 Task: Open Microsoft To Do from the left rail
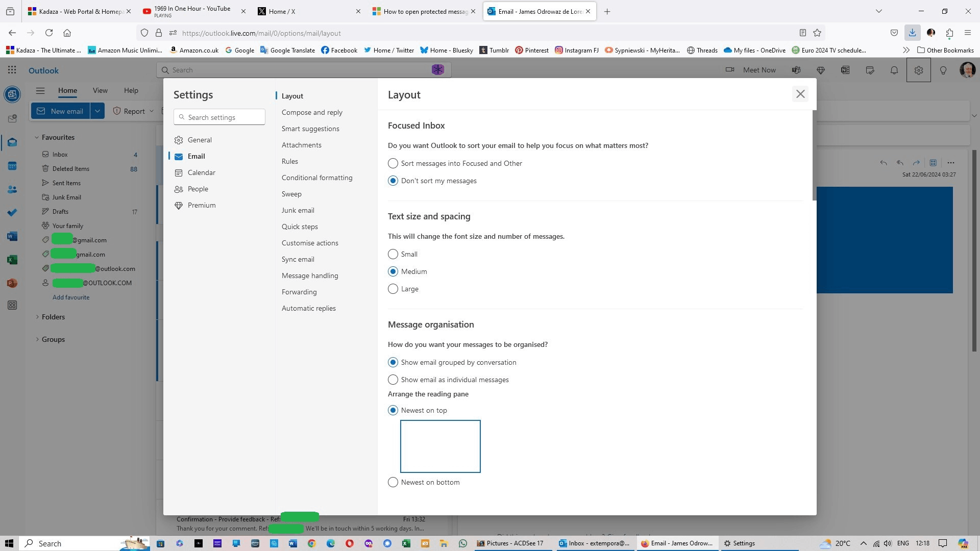click(12, 212)
